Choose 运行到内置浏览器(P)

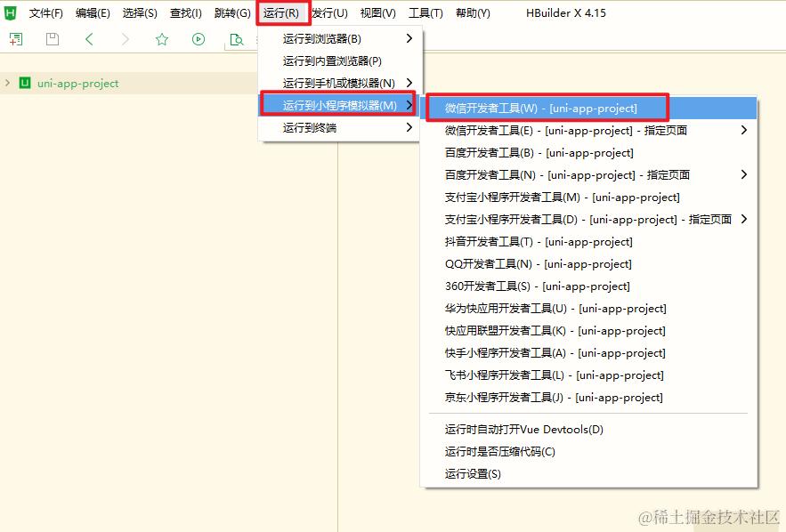click(339, 61)
